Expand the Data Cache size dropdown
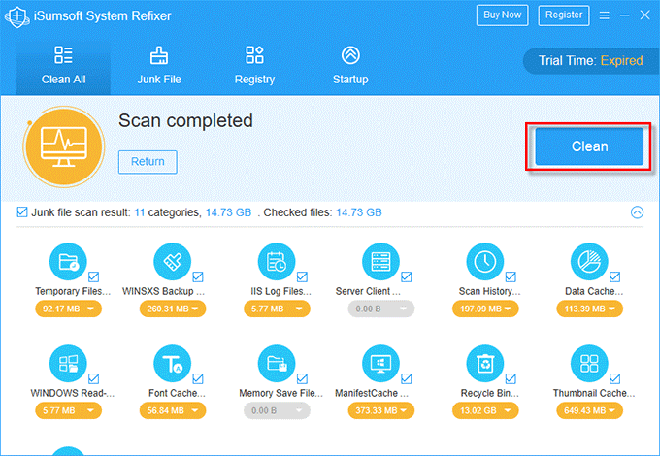This screenshot has width=660, height=456. pyautogui.click(x=589, y=309)
